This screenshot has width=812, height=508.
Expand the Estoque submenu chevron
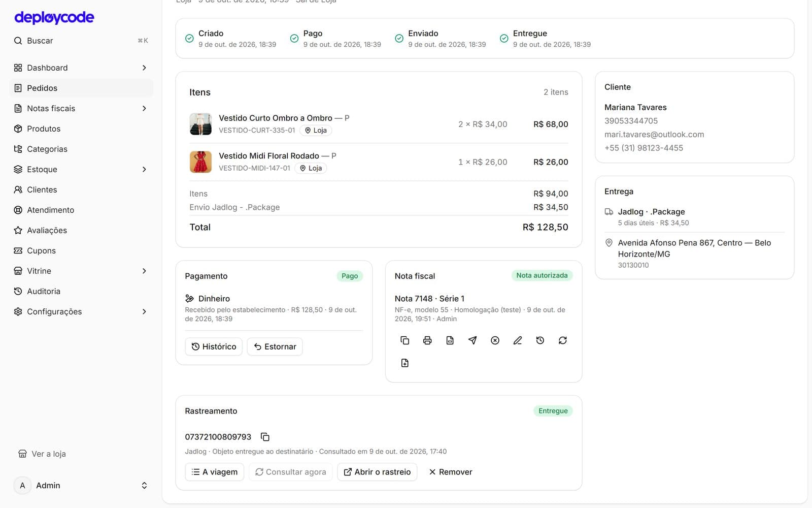[144, 169]
